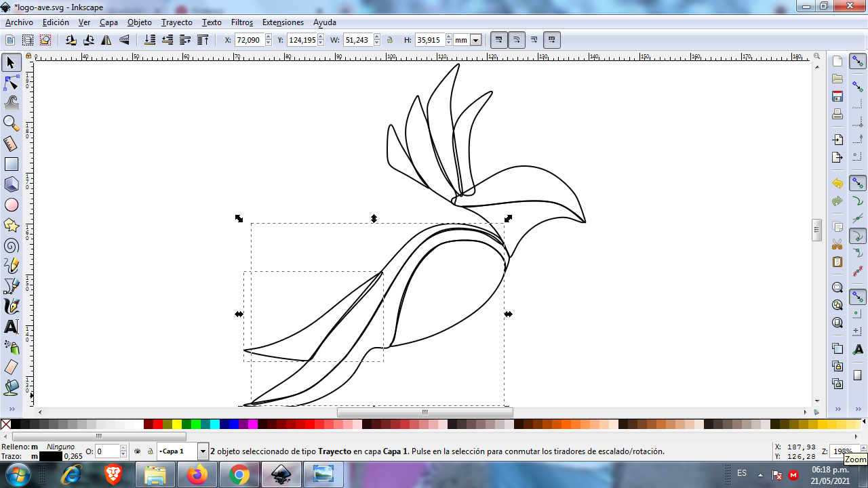
Task: Toggle the width/height lock ratio
Action: [390, 40]
